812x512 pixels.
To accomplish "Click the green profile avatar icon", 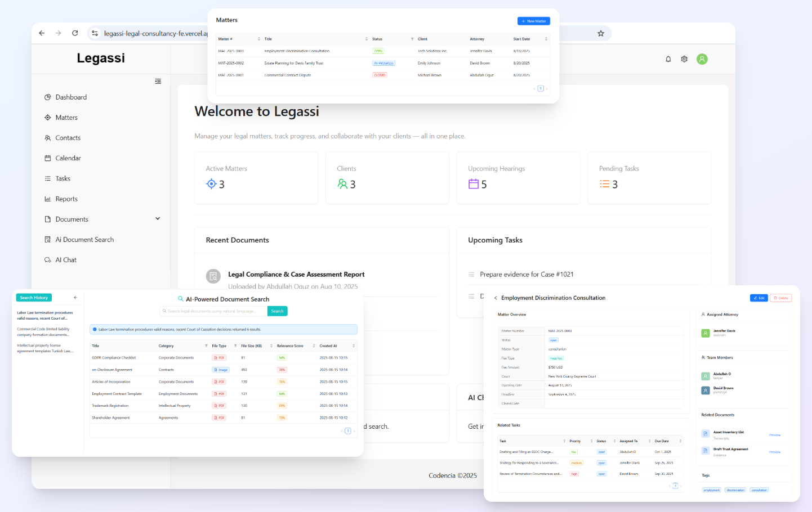I will [x=702, y=59].
